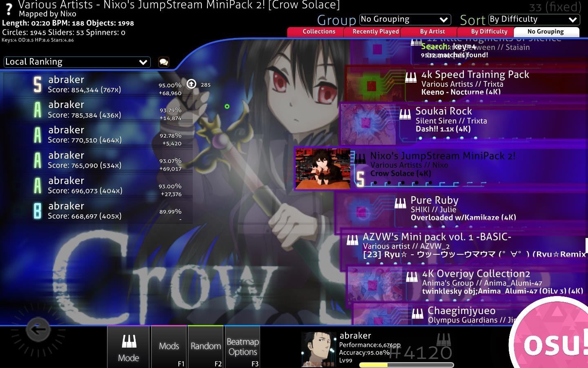The height and width of the screenshot is (368, 588).
Task: Click the mania keys icon on 4k Speed Training Pack
Action: (411, 77)
